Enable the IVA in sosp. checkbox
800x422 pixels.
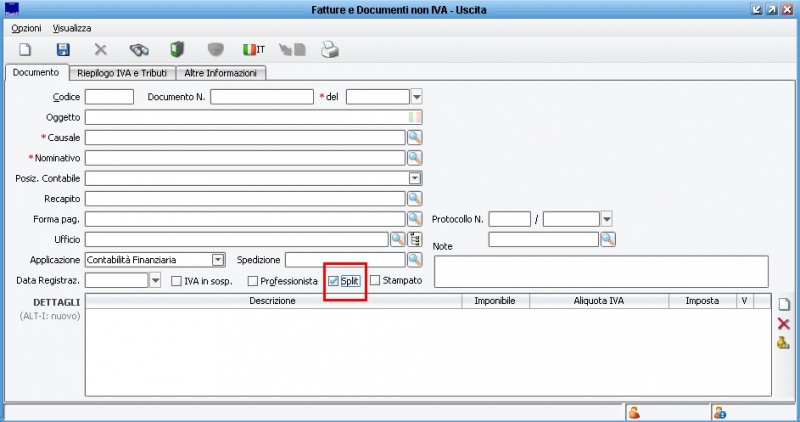coord(176,281)
